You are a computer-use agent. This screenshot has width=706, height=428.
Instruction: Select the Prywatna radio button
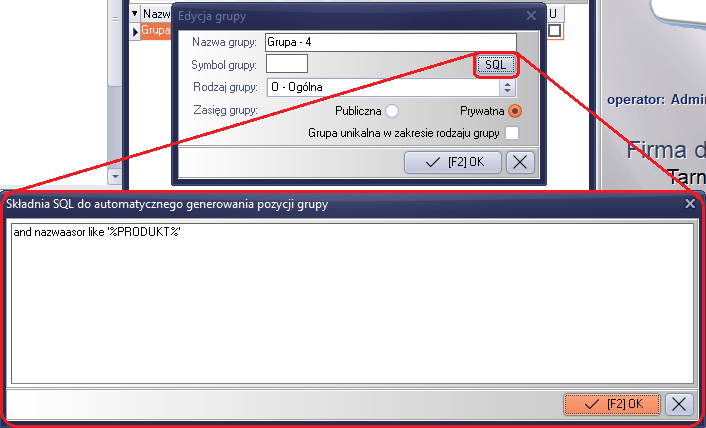[515, 111]
